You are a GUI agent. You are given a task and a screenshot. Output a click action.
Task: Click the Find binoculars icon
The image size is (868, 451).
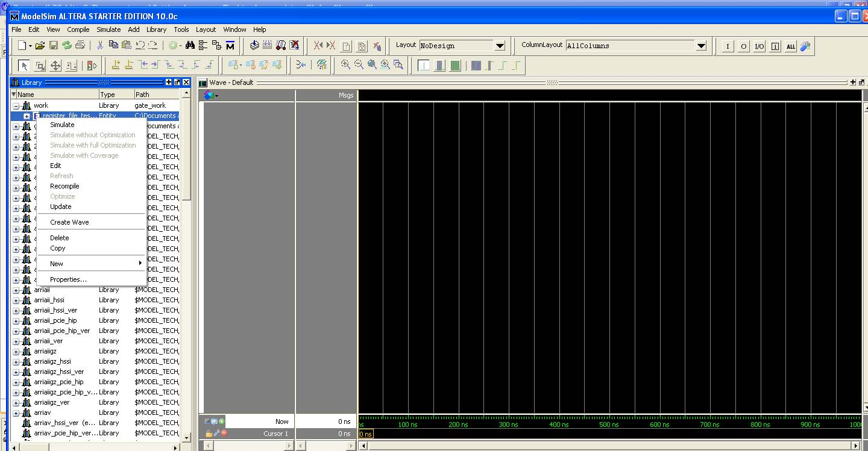coord(190,45)
